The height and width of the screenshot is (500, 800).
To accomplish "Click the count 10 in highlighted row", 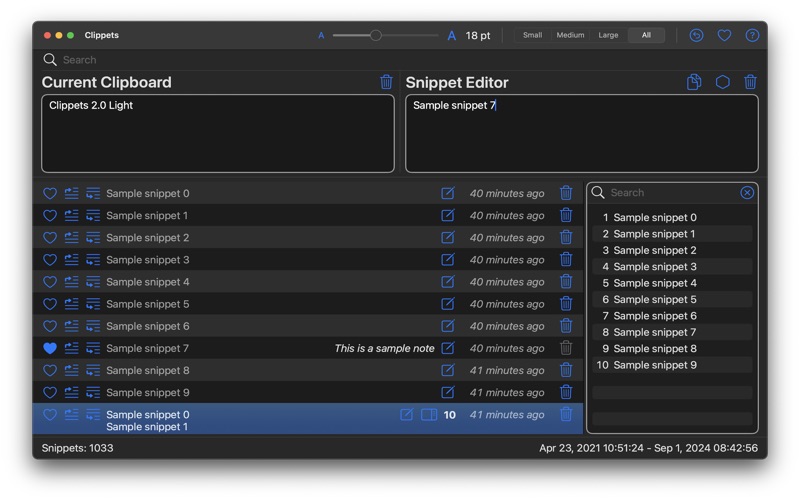I will pyautogui.click(x=449, y=415).
